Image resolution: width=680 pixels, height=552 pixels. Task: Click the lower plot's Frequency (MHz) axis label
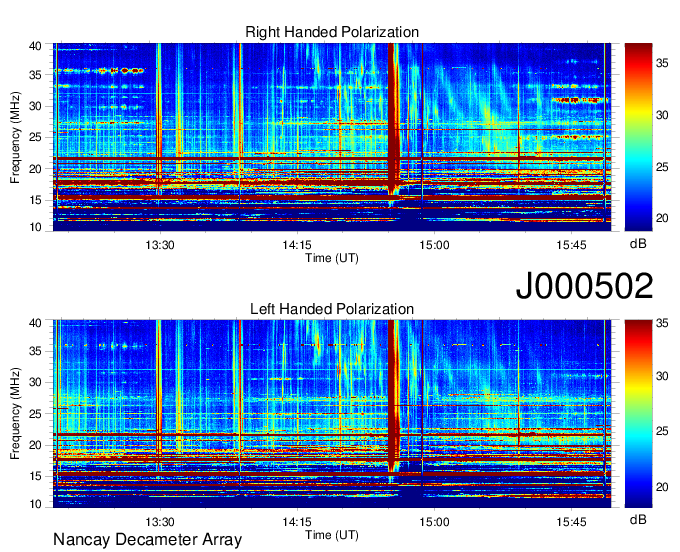[15, 414]
